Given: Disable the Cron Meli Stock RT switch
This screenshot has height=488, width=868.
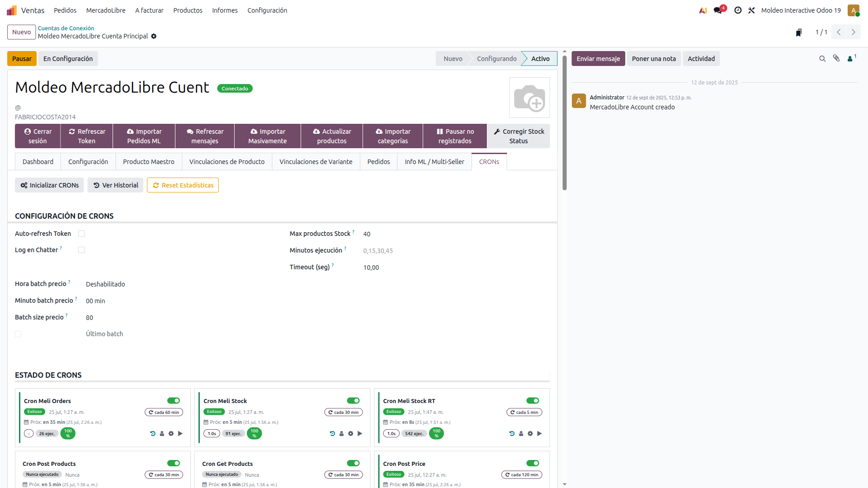Looking at the screenshot, I should coord(533,400).
